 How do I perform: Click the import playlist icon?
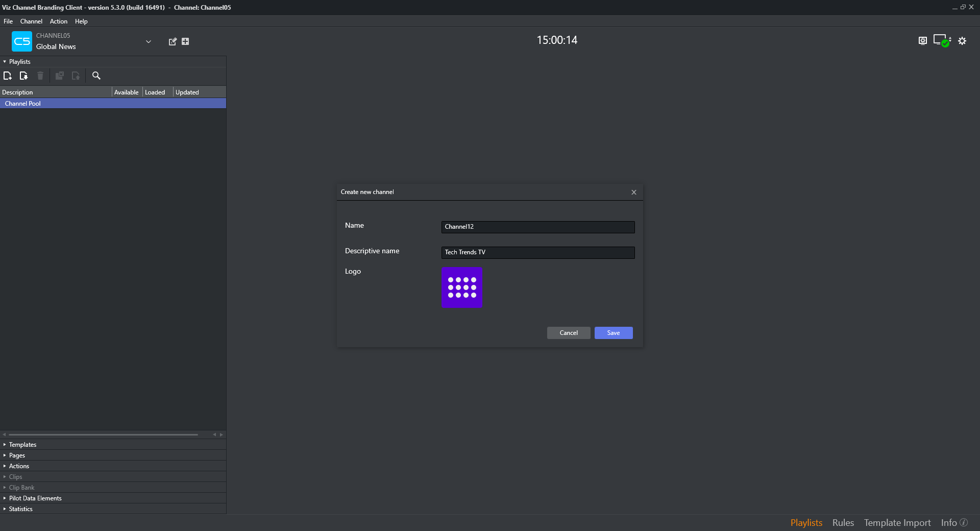tap(23, 76)
